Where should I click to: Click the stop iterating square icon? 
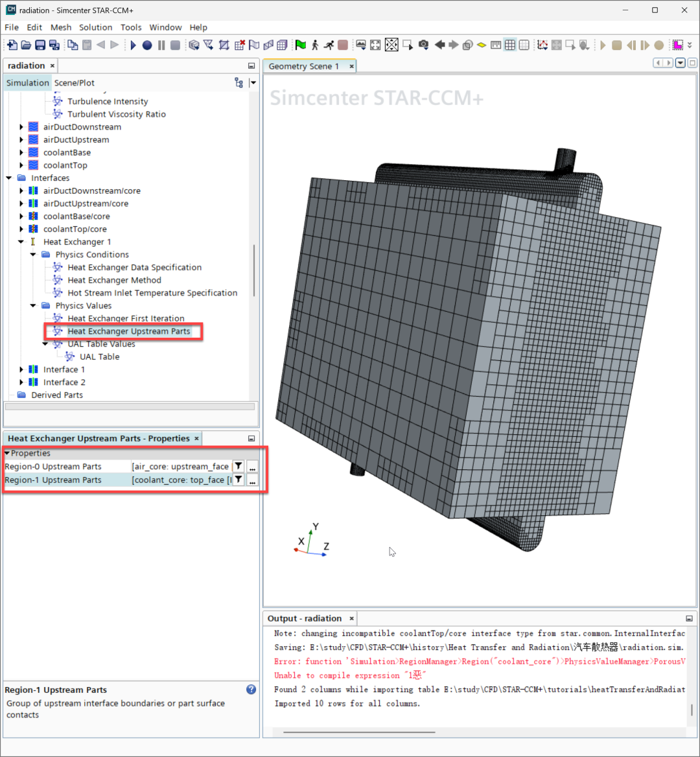pyautogui.click(x=343, y=45)
